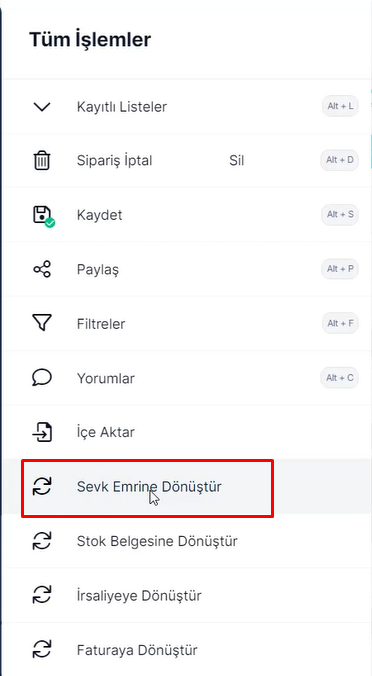Select the share nodes Paylaş icon
The width and height of the screenshot is (372, 676).
tap(42, 269)
